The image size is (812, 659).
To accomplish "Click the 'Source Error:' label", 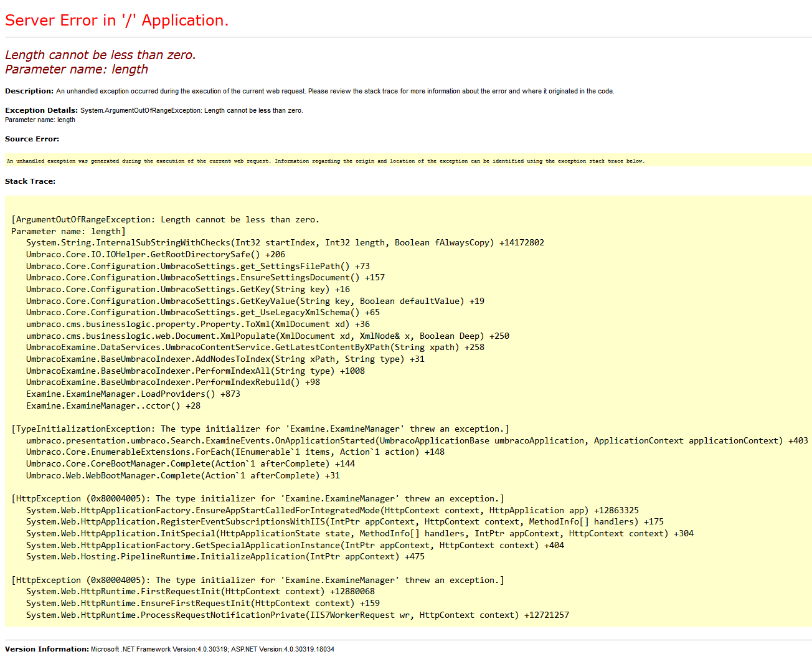I will click(x=32, y=139).
